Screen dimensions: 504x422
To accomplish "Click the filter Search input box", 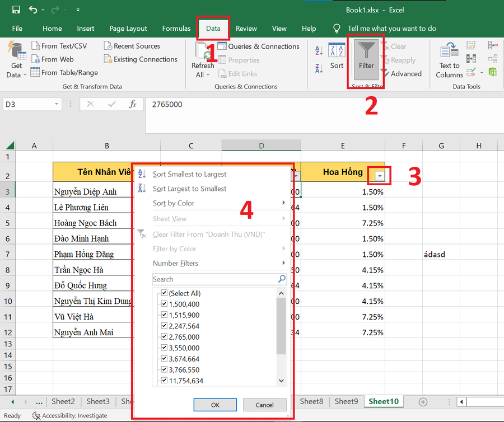I will [214, 279].
